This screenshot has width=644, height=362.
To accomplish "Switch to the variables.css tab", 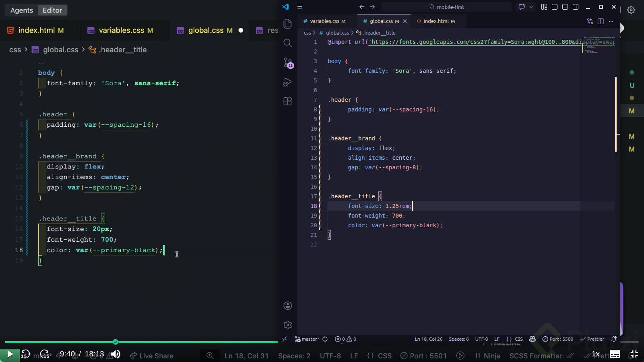I will coord(324,21).
